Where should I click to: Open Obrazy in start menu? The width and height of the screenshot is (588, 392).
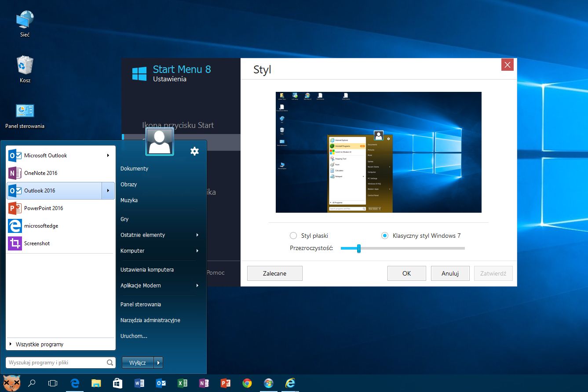[x=128, y=185]
